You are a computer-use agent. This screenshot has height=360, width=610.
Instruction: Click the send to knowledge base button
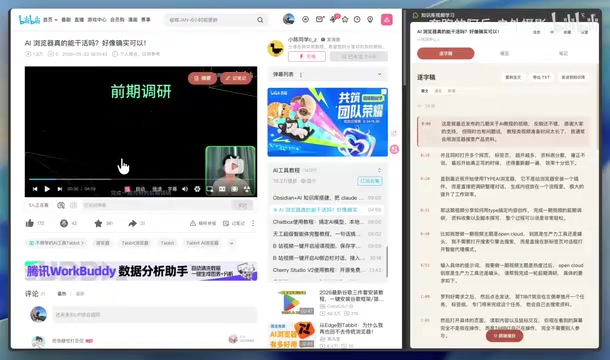[x=573, y=77]
